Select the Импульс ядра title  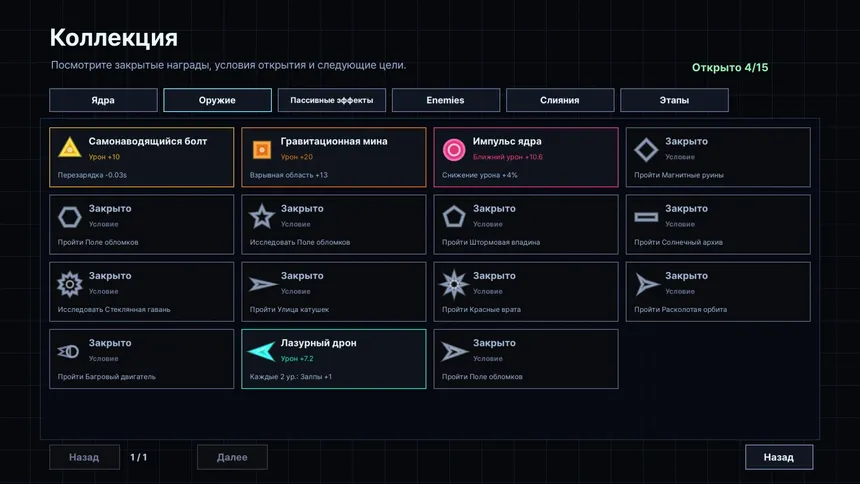(507, 142)
